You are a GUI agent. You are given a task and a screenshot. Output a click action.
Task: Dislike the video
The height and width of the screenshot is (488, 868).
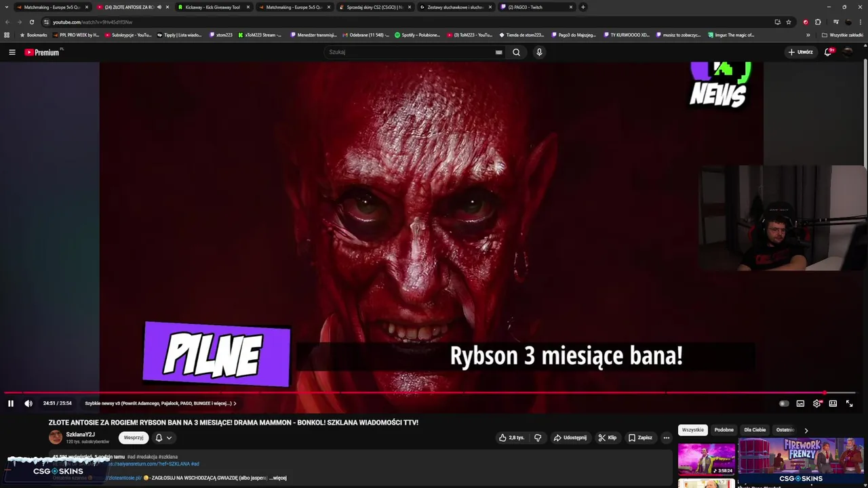538,438
